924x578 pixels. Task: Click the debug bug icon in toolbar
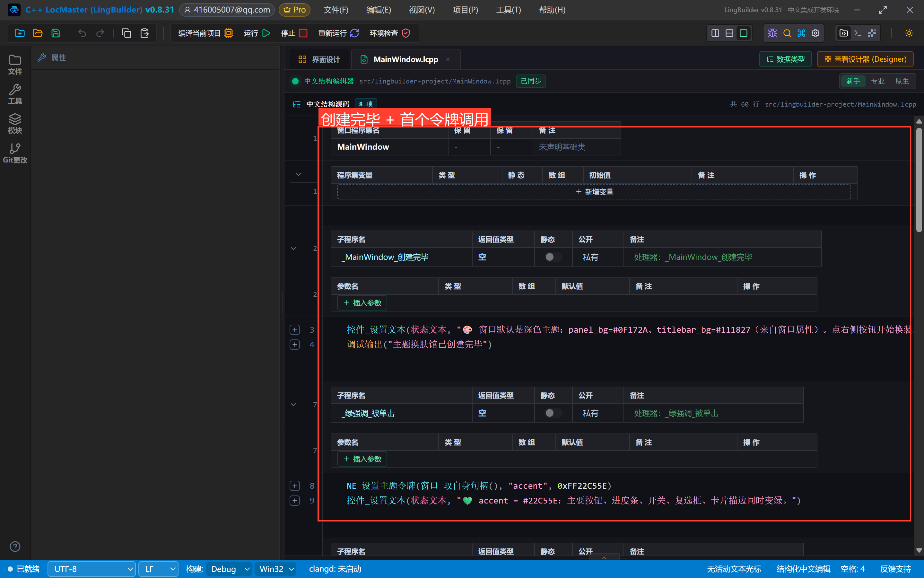[x=772, y=33]
